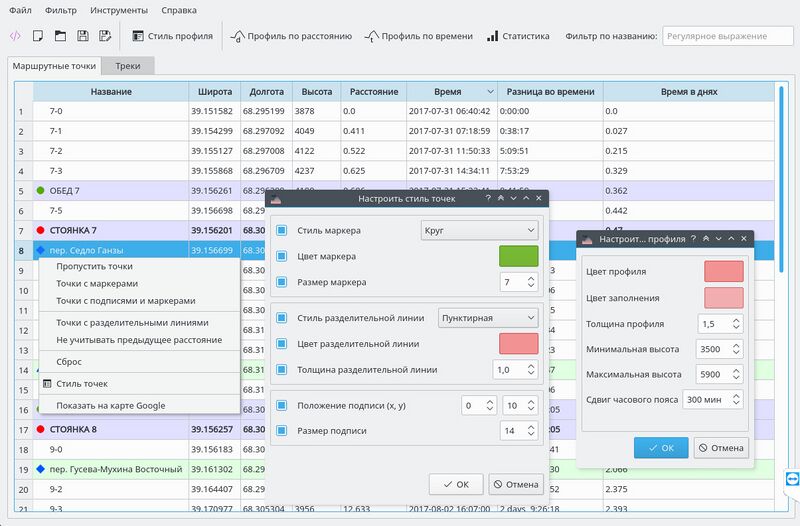The width and height of the screenshot is (800, 526).
Task: Toggle the Стиль маркера checkbox
Action: point(282,231)
